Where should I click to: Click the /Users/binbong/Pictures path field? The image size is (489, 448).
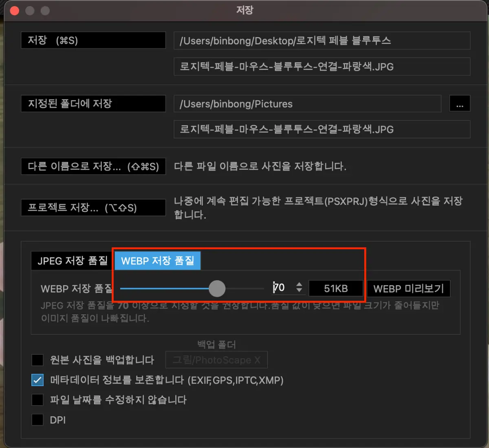(x=307, y=103)
